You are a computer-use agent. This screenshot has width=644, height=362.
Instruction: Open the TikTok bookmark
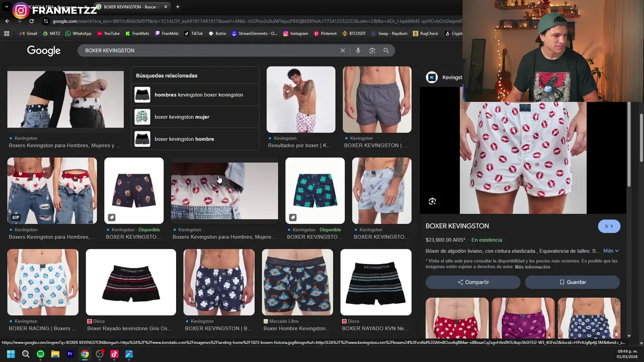[194, 34]
